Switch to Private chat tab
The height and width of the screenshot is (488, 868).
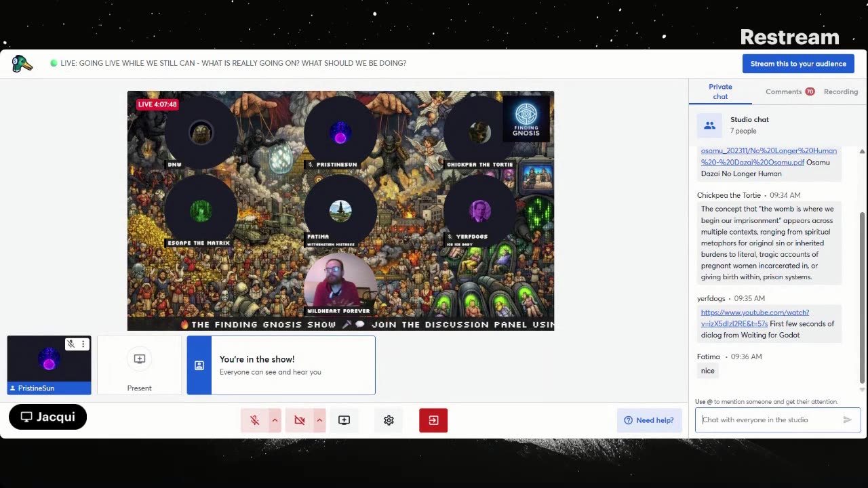tap(720, 91)
